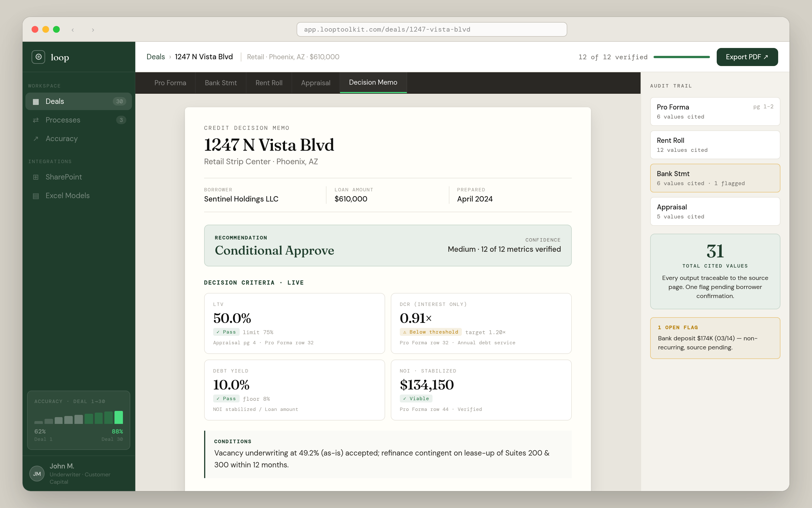The image size is (812, 508).
Task: Select the Decision Memo tab
Action: coord(373,83)
